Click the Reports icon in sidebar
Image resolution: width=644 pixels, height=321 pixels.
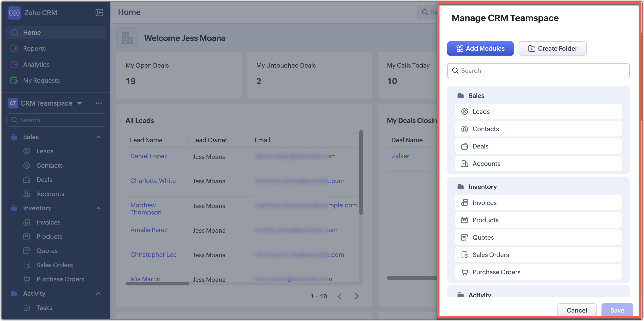click(x=14, y=48)
